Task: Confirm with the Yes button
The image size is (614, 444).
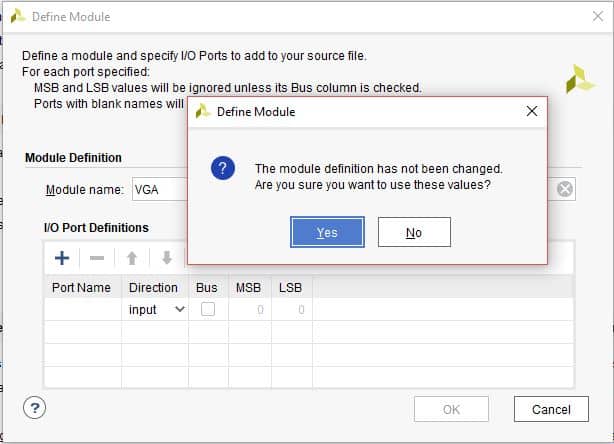Action: [x=327, y=232]
